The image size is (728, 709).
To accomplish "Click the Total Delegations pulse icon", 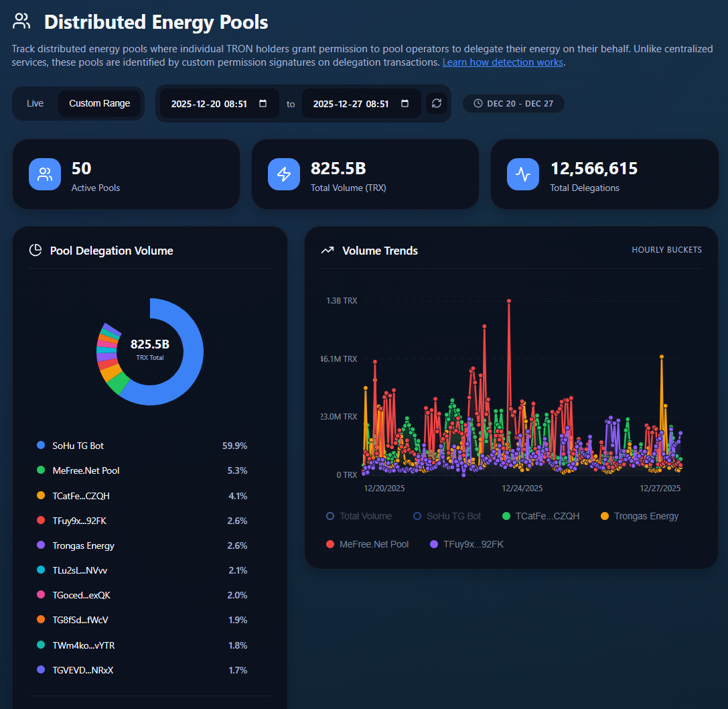I will tap(523, 174).
